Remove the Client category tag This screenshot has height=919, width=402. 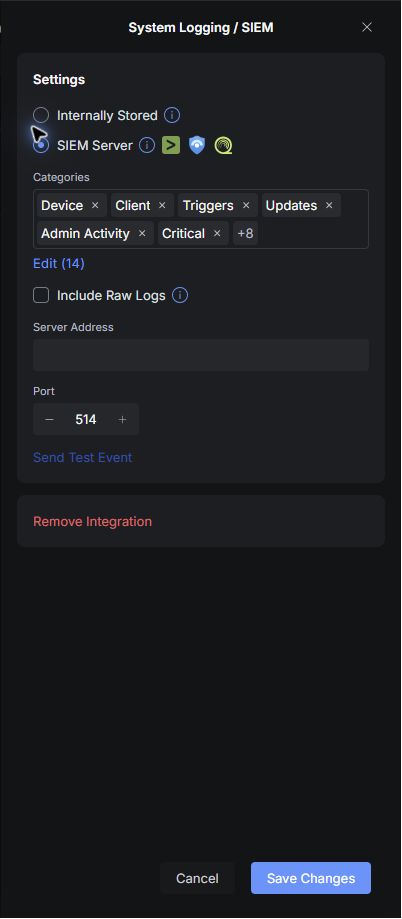click(x=162, y=205)
